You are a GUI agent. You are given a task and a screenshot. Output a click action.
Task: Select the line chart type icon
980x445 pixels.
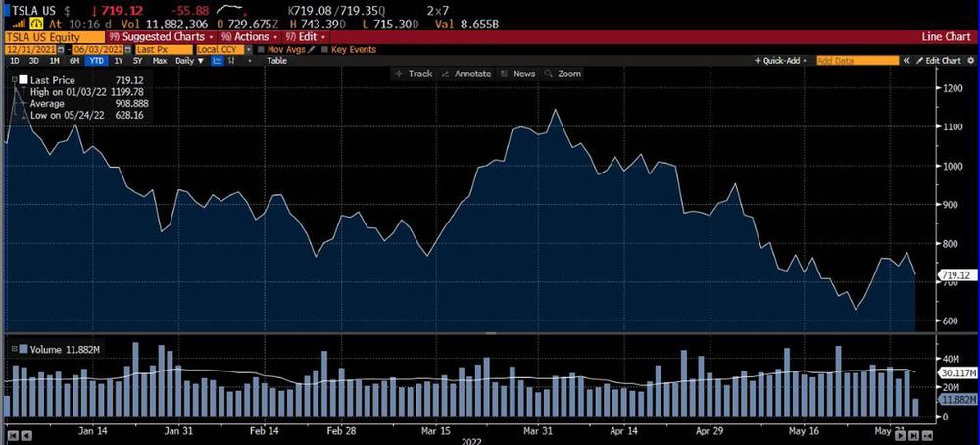(218, 61)
